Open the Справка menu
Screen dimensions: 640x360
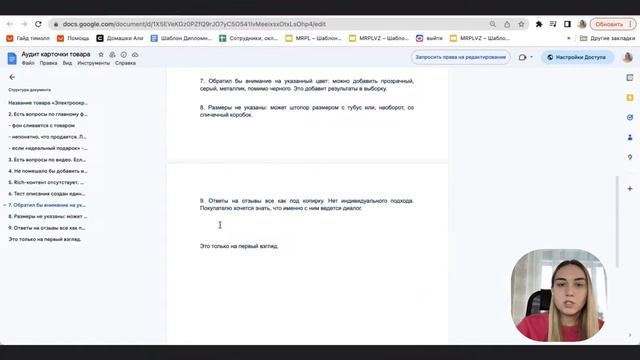click(x=125, y=63)
